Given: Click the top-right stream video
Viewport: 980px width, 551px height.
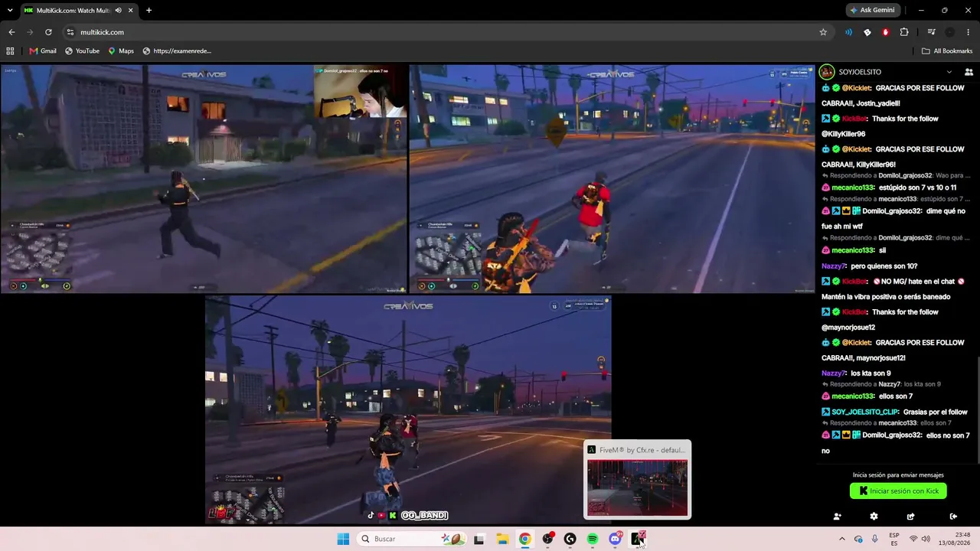Looking at the screenshot, I should pyautogui.click(x=612, y=178).
